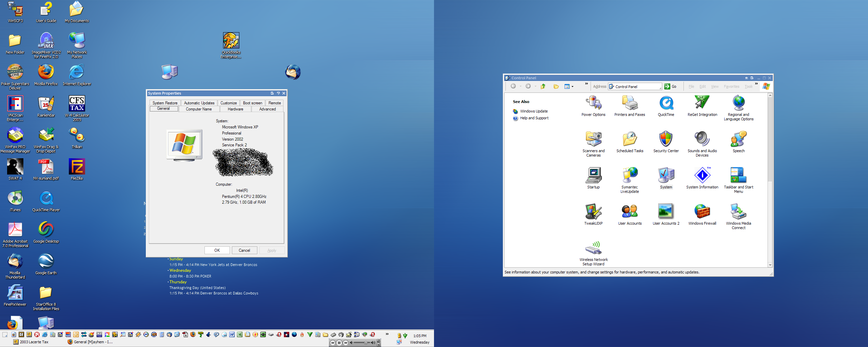Image resolution: width=868 pixels, height=347 pixels.
Task: Expand Back button history dropdown arrow
Action: click(520, 86)
